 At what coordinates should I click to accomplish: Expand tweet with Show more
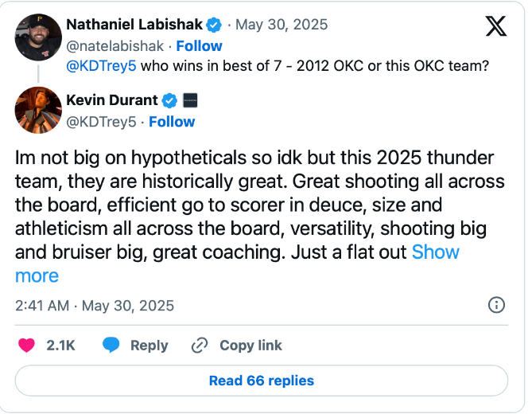point(435,252)
